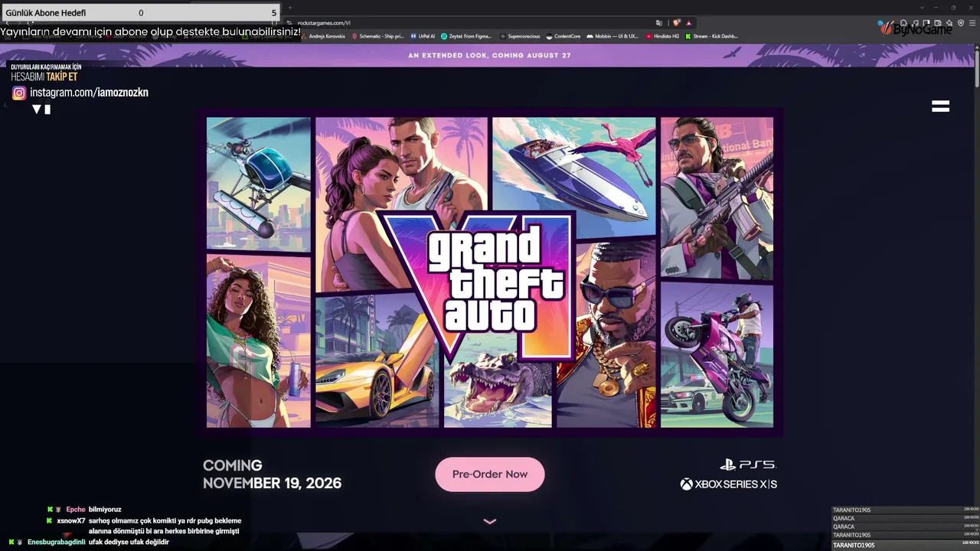Image resolution: width=980 pixels, height=551 pixels.
Task: Open the ContentCore bookmark
Action: tap(563, 36)
